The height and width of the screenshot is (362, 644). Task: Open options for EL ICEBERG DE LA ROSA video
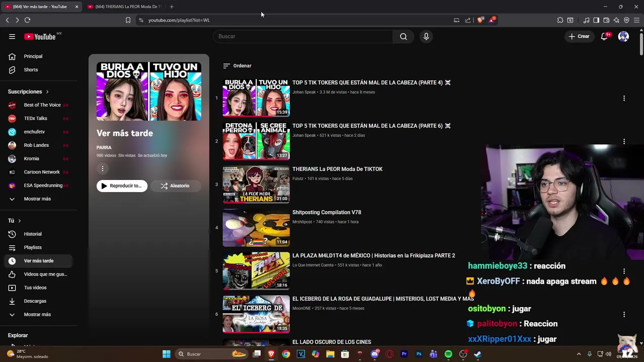tap(624, 314)
